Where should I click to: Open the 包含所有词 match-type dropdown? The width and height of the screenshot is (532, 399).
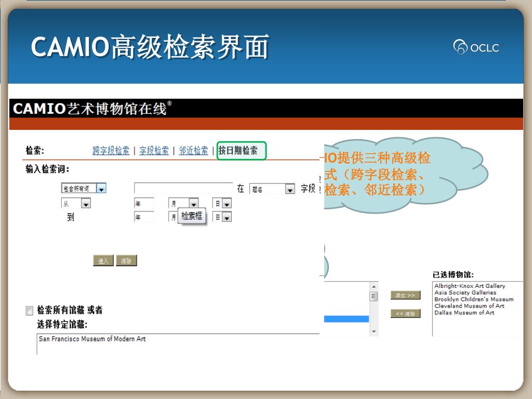click(84, 188)
